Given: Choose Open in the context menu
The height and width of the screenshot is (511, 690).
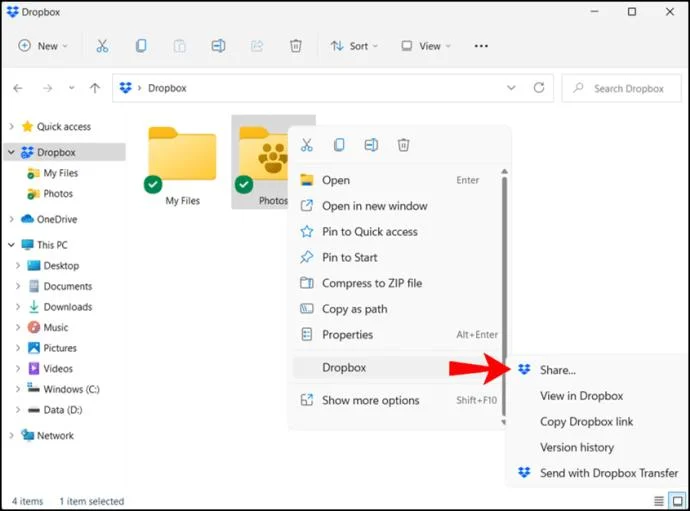Looking at the screenshot, I should 397,180.
